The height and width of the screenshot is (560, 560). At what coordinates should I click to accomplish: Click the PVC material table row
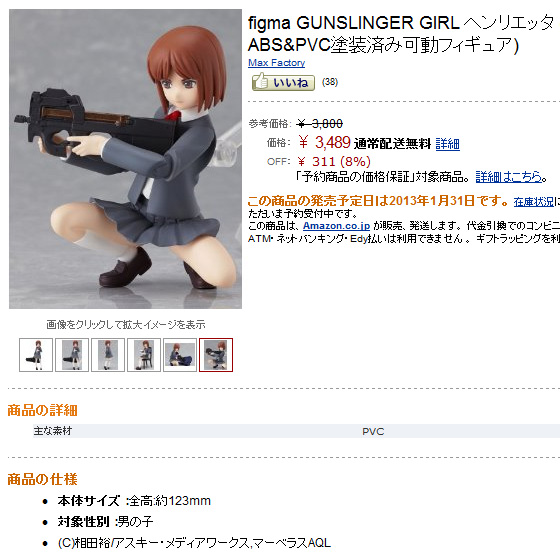point(296,431)
